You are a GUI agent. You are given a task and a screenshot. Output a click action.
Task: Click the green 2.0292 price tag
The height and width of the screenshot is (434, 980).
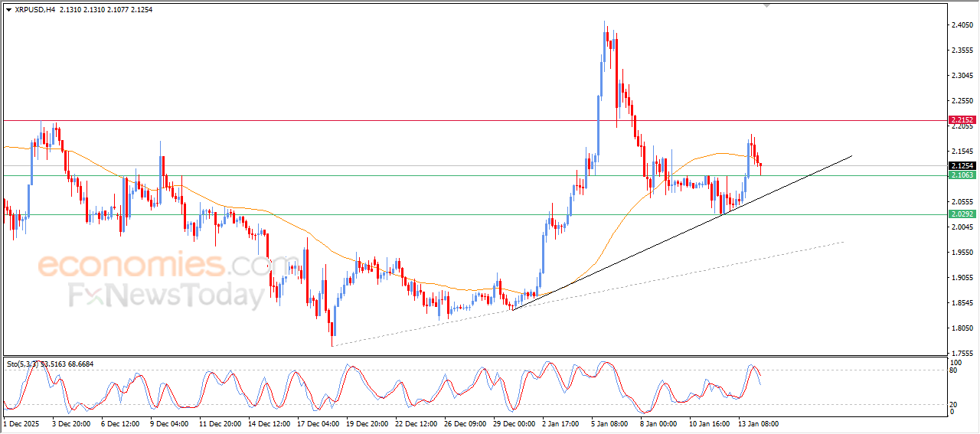[961, 214]
